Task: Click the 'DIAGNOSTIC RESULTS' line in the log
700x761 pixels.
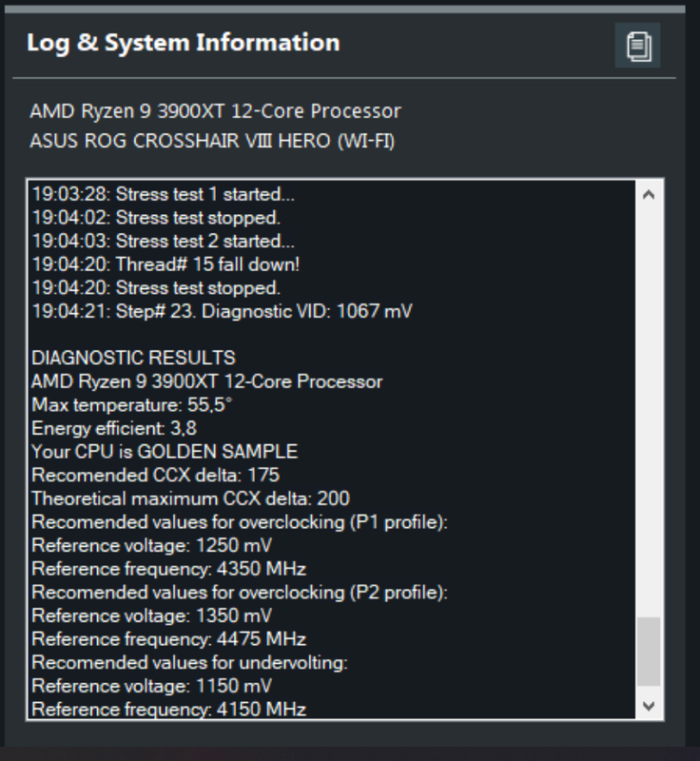Action: click(133, 358)
